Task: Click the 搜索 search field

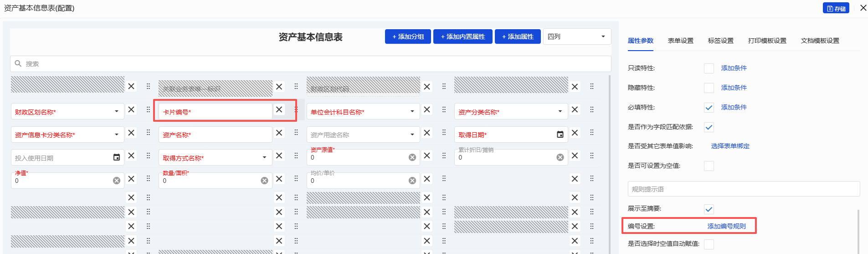Action: (310, 64)
